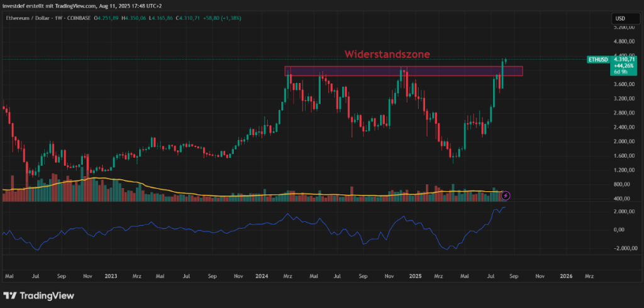
Task: Click the TradingView wordmark text
Action: click(x=47, y=295)
